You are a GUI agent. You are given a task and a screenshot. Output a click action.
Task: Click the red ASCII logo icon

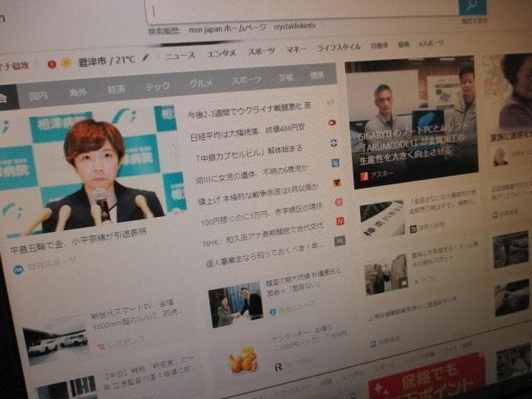[x=364, y=175]
